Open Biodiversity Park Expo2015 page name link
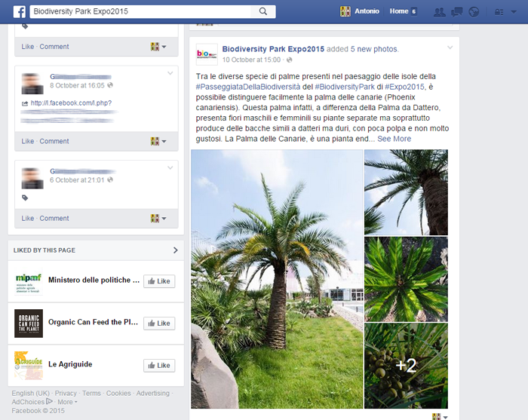 click(273, 49)
